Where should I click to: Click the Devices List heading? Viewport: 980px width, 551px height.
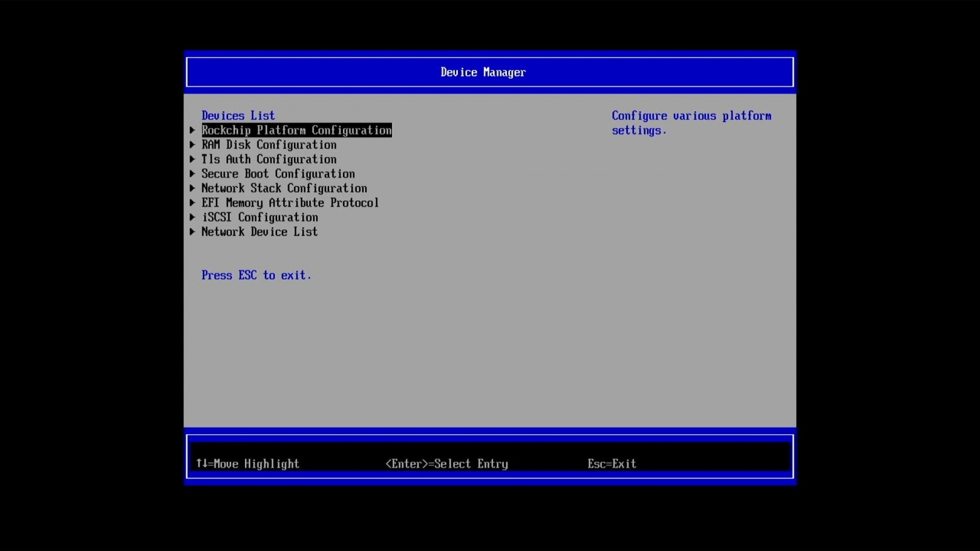coord(238,116)
